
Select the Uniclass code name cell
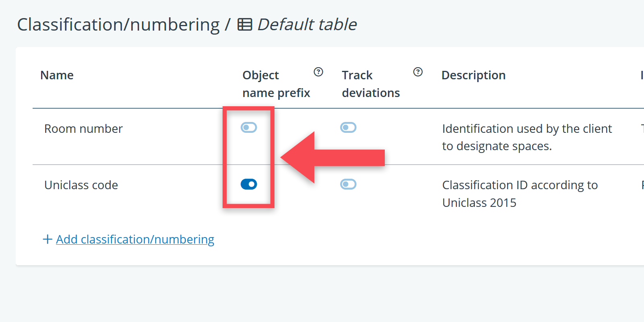(81, 185)
